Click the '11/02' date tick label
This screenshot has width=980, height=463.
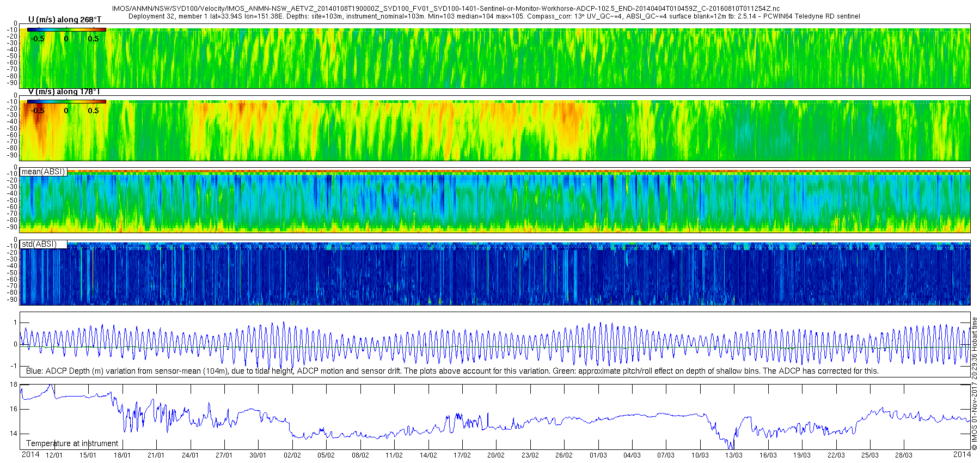(394, 455)
